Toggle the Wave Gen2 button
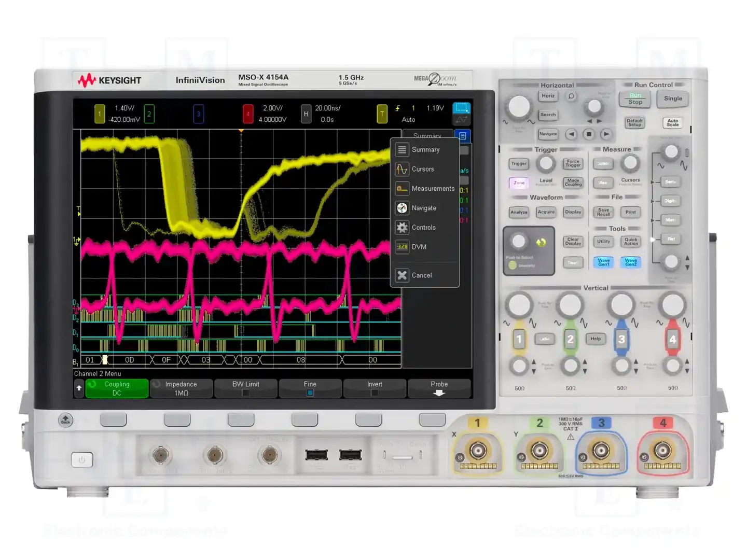This screenshot has width=747, height=560. pos(631,262)
